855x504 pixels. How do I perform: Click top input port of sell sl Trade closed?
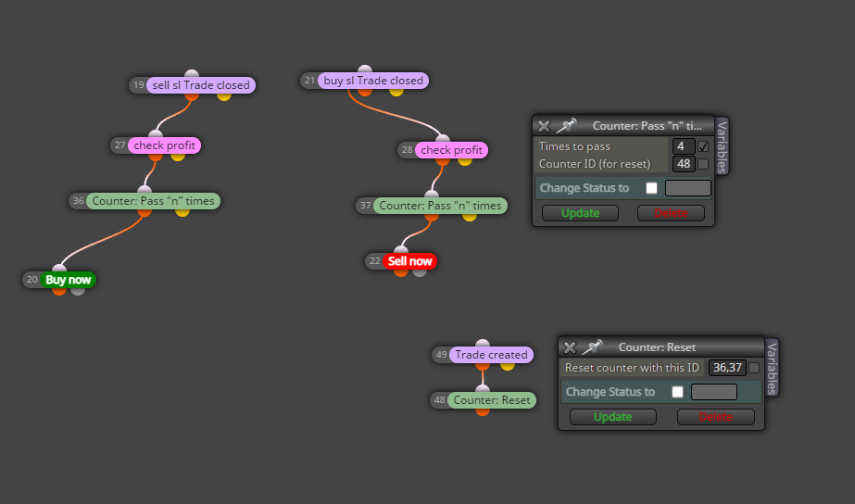(192, 73)
